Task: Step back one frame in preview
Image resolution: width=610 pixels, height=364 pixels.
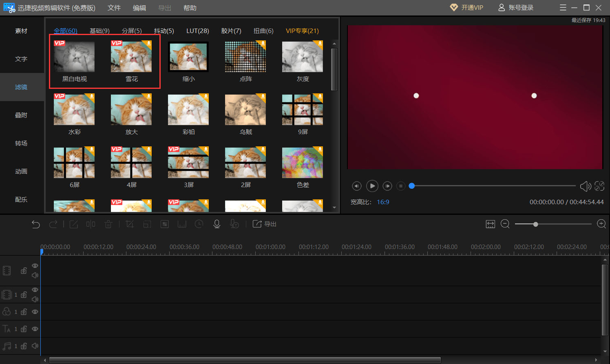Action: tap(357, 186)
